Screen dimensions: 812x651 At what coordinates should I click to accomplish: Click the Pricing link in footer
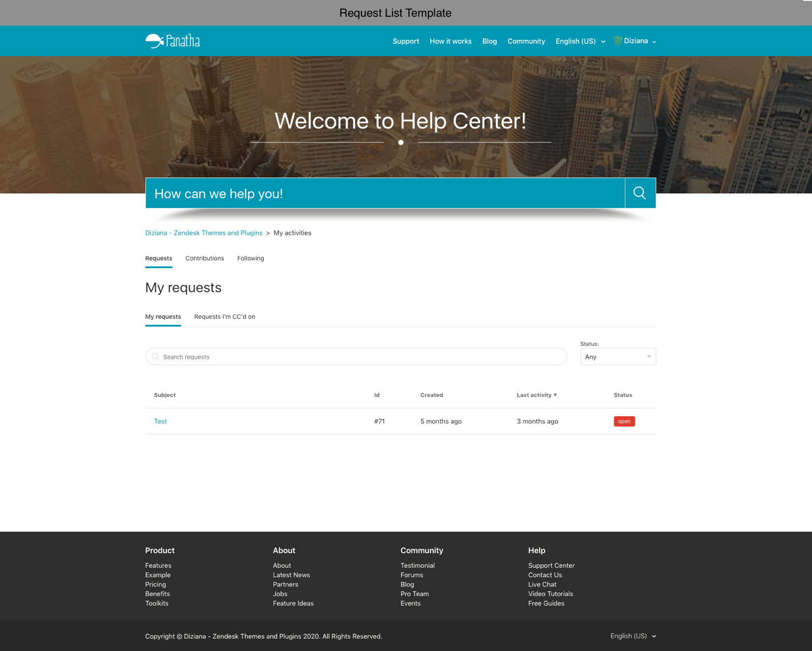tap(155, 585)
